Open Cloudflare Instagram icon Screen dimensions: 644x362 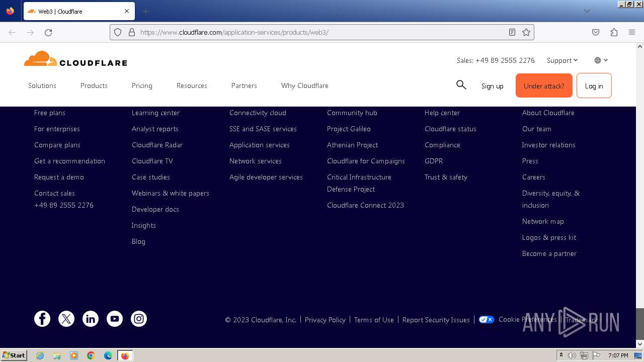(139, 319)
